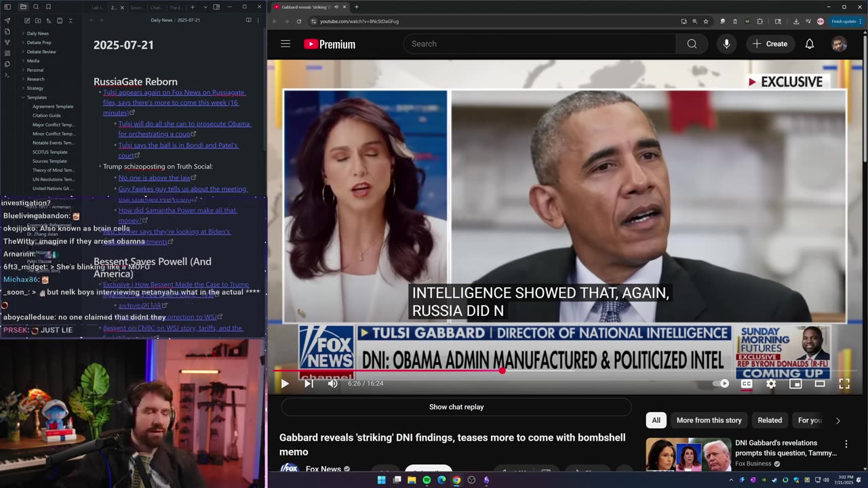Select 'Related' filter chip
868x488 pixels.
770,420
